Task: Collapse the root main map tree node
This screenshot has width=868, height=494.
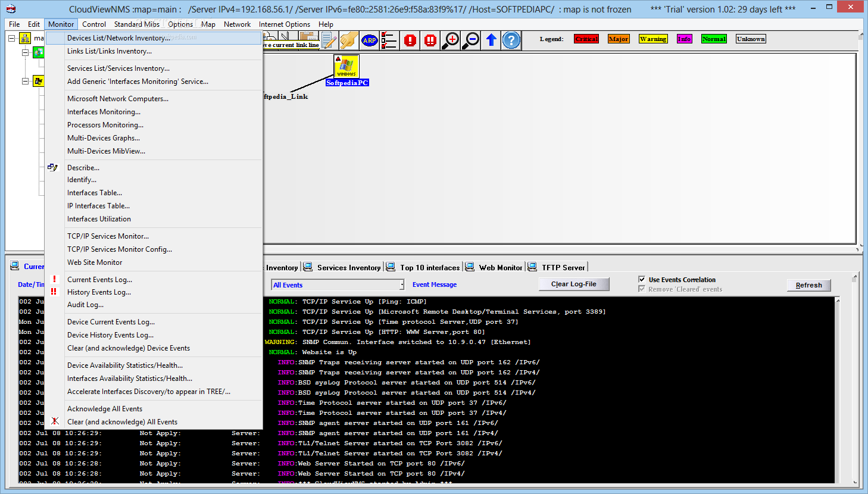Action: [11, 38]
